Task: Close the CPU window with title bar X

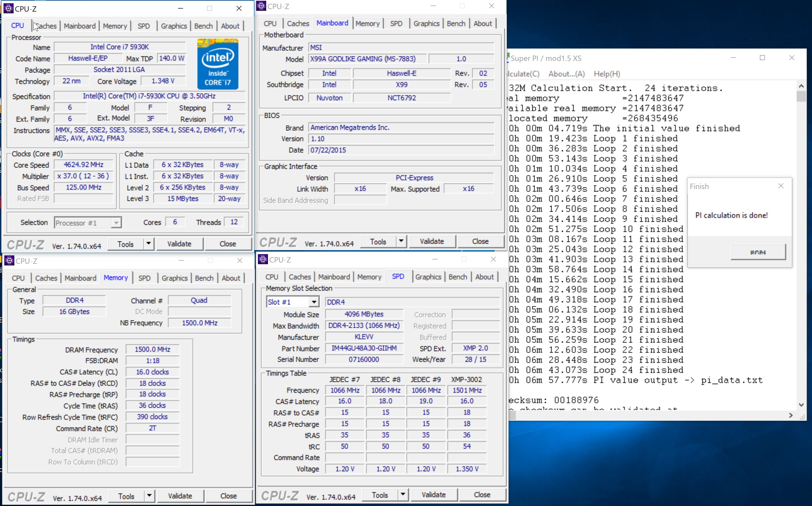Action: coord(239,8)
